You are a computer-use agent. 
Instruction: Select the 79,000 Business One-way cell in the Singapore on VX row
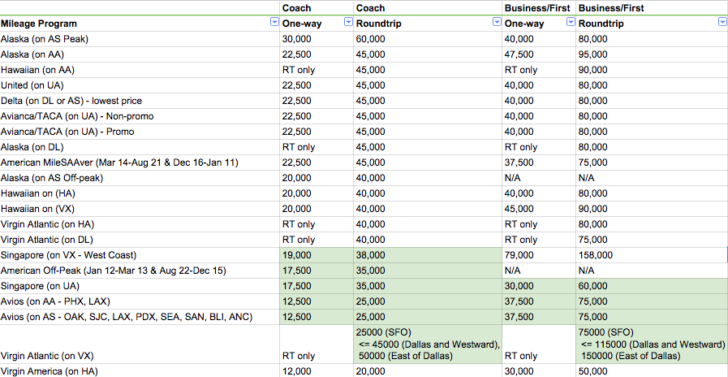[539, 255]
